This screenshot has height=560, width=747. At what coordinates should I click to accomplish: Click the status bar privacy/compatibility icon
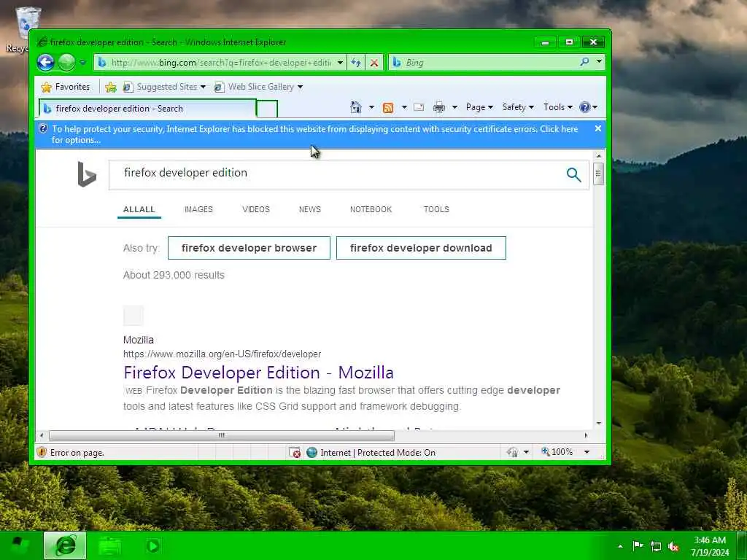coord(513,452)
